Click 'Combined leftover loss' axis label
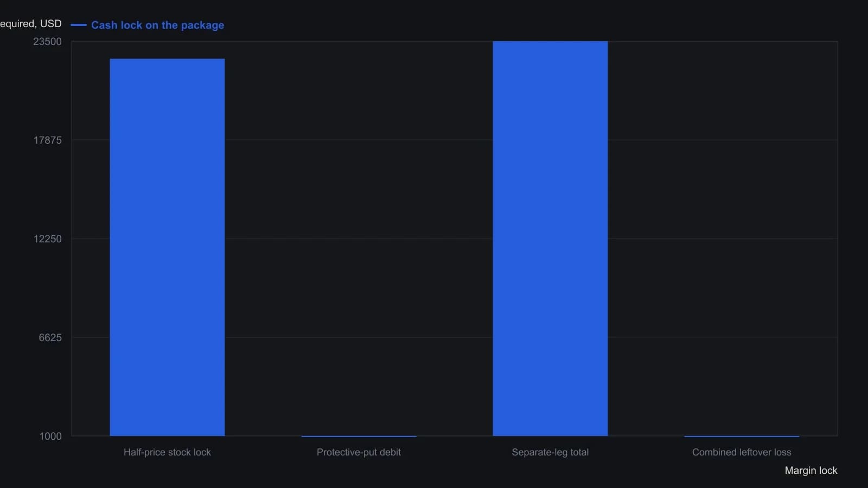The width and height of the screenshot is (868, 488). (742, 452)
